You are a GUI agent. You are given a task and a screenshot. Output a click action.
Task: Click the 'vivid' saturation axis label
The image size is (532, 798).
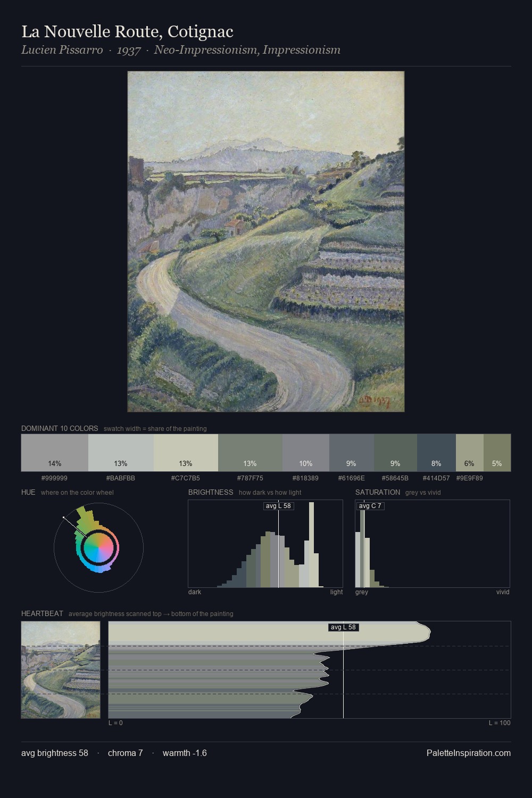point(503,592)
